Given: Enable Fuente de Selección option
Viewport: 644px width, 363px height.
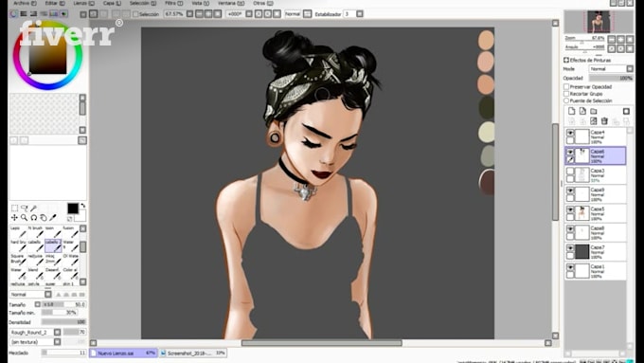Looking at the screenshot, I should pyautogui.click(x=566, y=100).
